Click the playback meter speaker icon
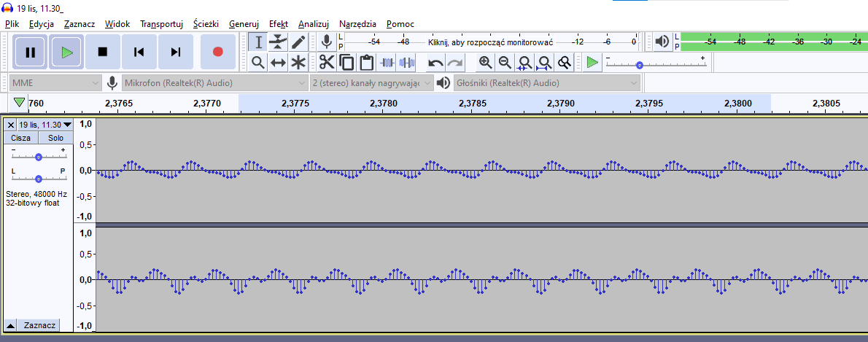The width and height of the screenshot is (868, 342). (662, 42)
